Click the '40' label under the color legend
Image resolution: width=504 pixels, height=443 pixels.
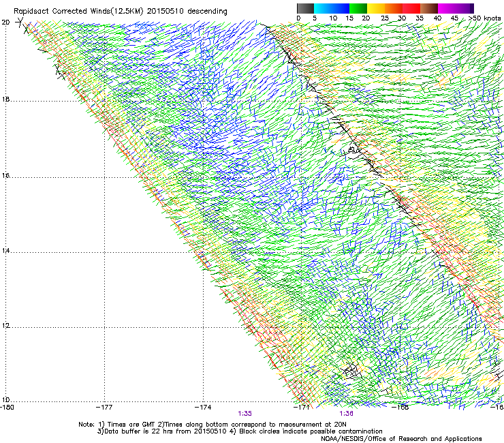click(437, 18)
